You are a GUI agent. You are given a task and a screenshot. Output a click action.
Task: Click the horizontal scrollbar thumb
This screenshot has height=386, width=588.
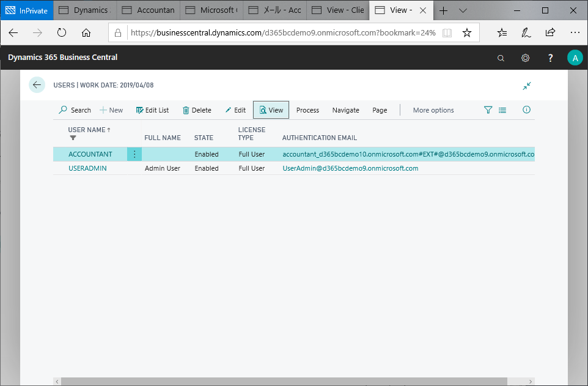click(284, 382)
